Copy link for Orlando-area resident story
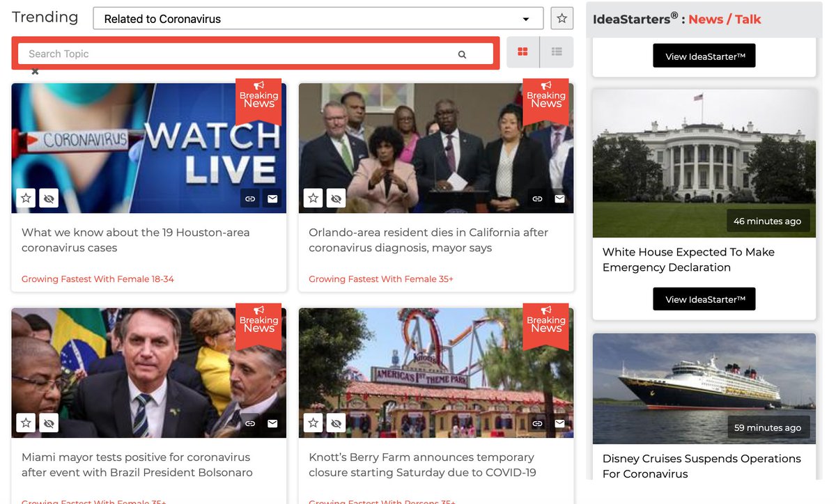The width and height of the screenshot is (836, 504). [x=537, y=198]
